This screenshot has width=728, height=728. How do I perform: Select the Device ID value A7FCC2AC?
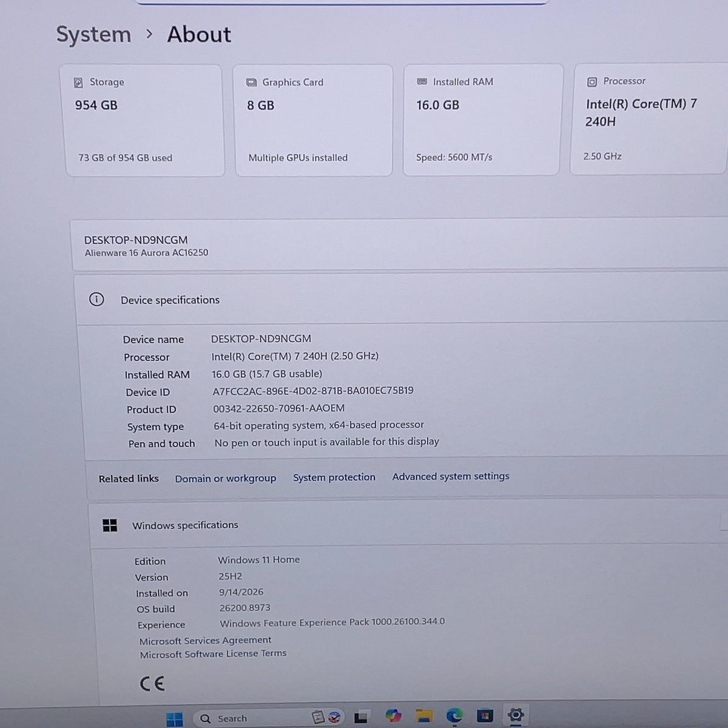click(x=313, y=391)
